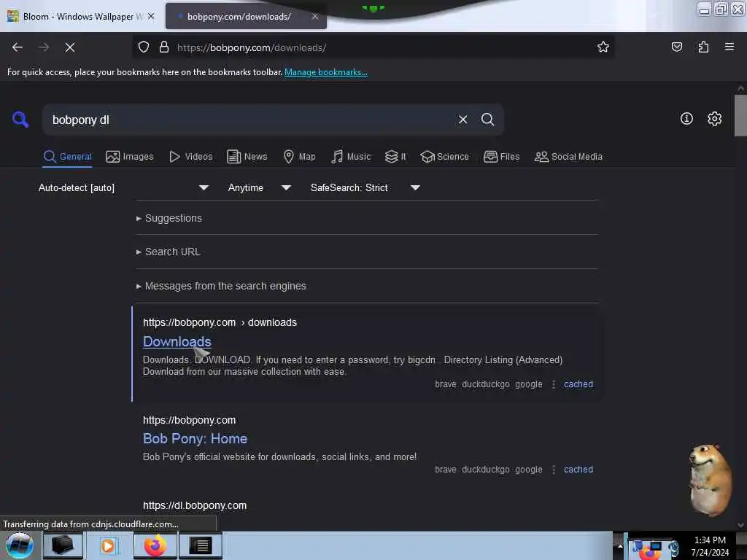Open the dark console taskbar app
Image resolution: width=747 pixels, height=560 pixels.
click(200, 545)
